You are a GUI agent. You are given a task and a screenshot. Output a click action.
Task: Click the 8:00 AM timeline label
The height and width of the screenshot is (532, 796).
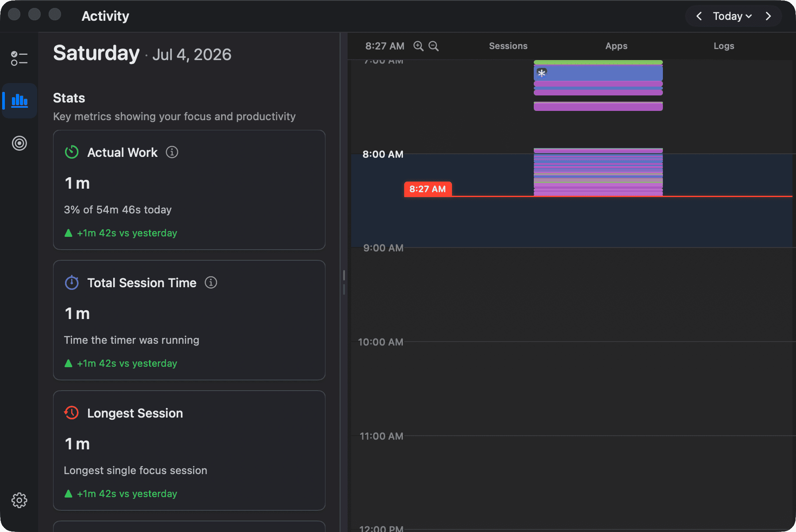(383, 154)
